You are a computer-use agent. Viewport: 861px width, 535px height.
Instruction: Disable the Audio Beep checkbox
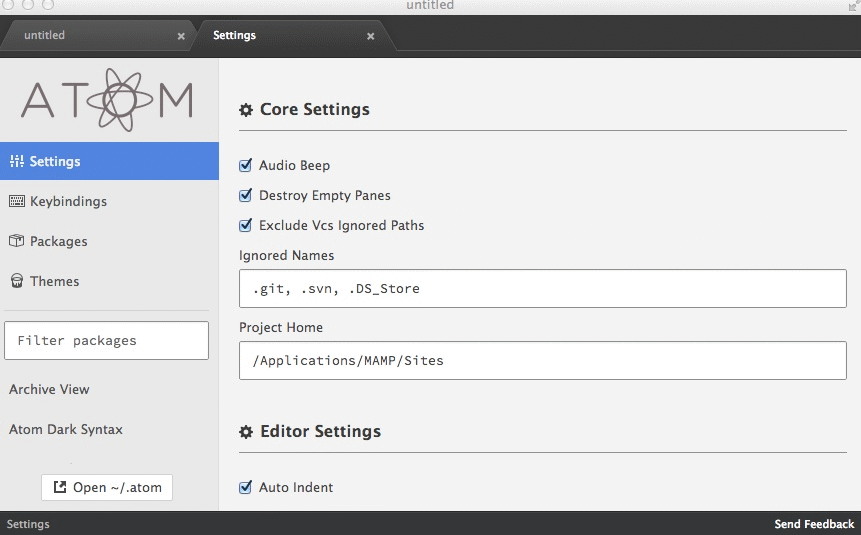click(246, 165)
